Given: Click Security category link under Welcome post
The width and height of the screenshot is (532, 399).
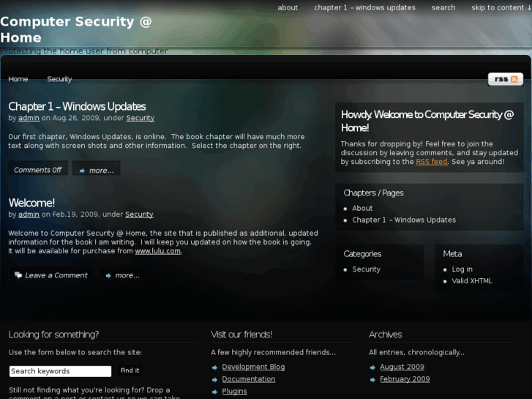Looking at the screenshot, I should 139,215.
